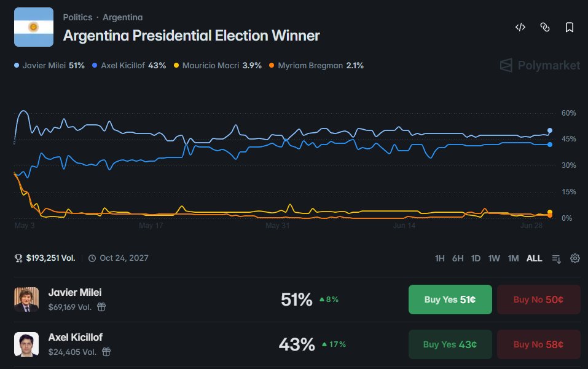Click the clock icon by Oct 24, 2027

92,258
